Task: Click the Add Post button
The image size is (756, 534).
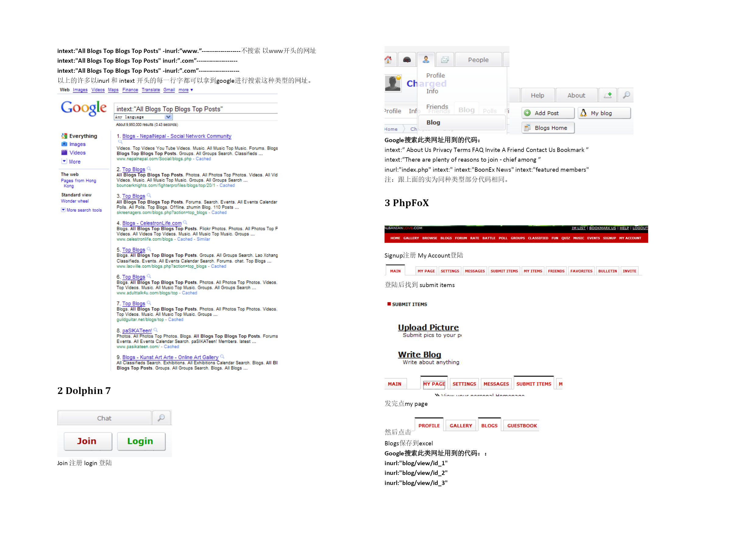Action: [548, 113]
